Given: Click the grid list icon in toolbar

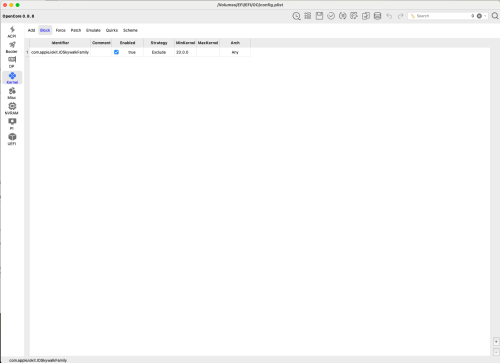Looking at the screenshot, I should [308, 16].
